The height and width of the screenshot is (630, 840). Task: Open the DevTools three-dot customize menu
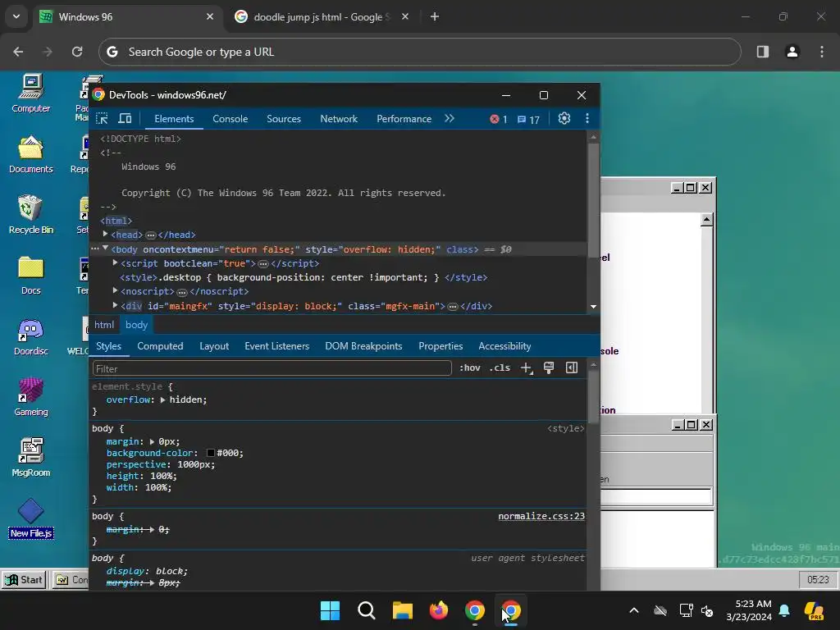(587, 118)
